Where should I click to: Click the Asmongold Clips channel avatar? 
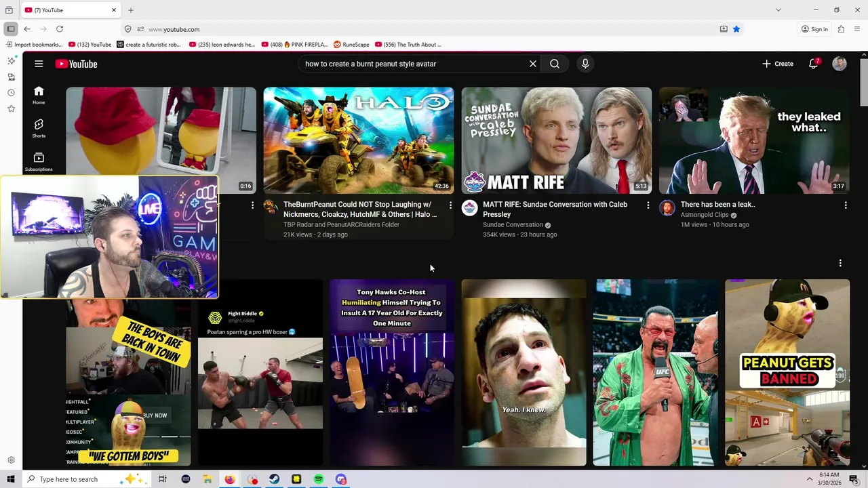[667, 207]
